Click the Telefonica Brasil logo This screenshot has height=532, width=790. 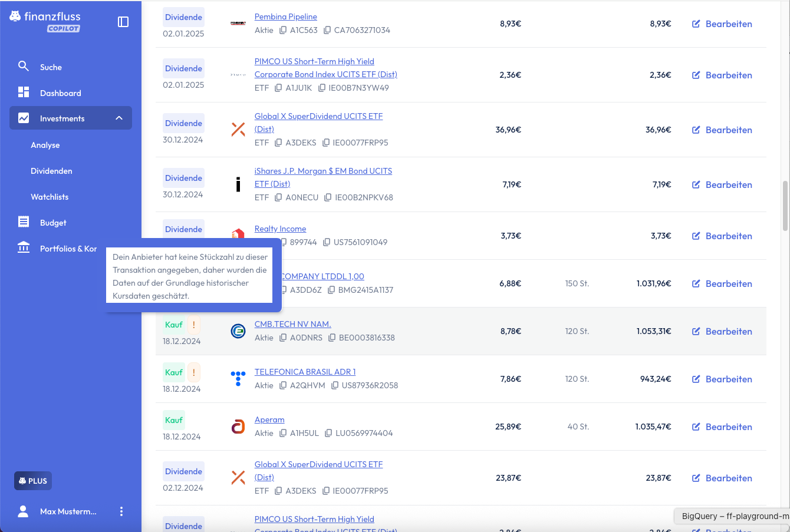point(238,379)
